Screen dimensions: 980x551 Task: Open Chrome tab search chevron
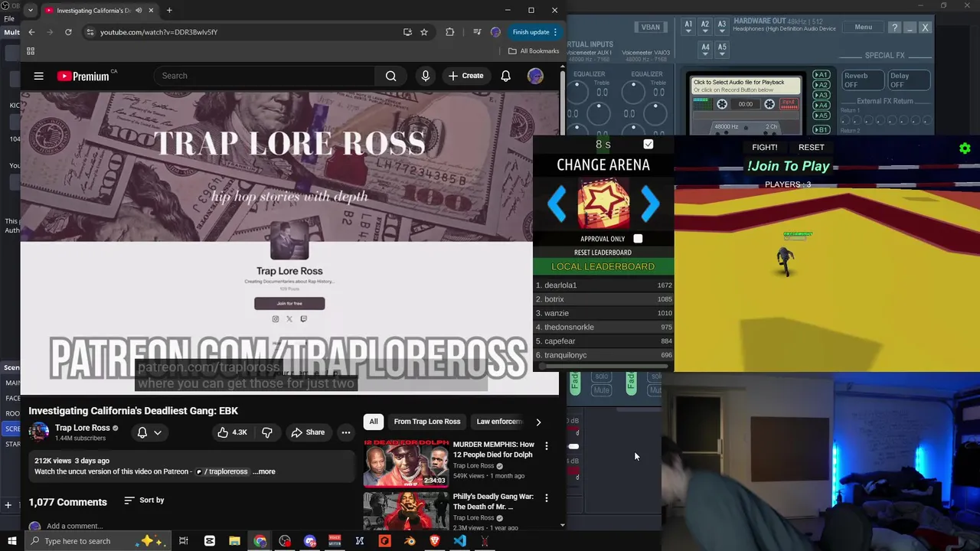30,11
